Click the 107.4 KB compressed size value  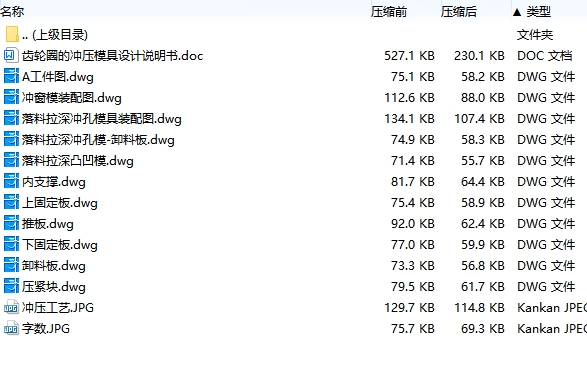[x=479, y=119]
